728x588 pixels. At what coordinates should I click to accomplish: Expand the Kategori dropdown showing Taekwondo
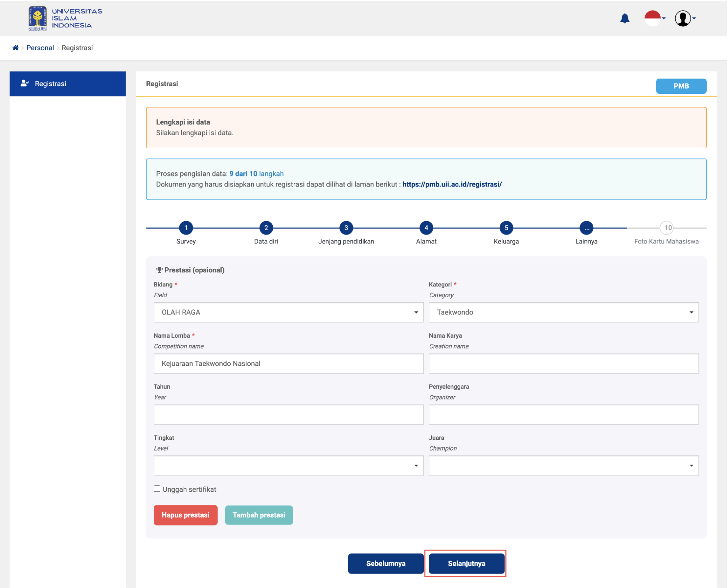pos(563,312)
